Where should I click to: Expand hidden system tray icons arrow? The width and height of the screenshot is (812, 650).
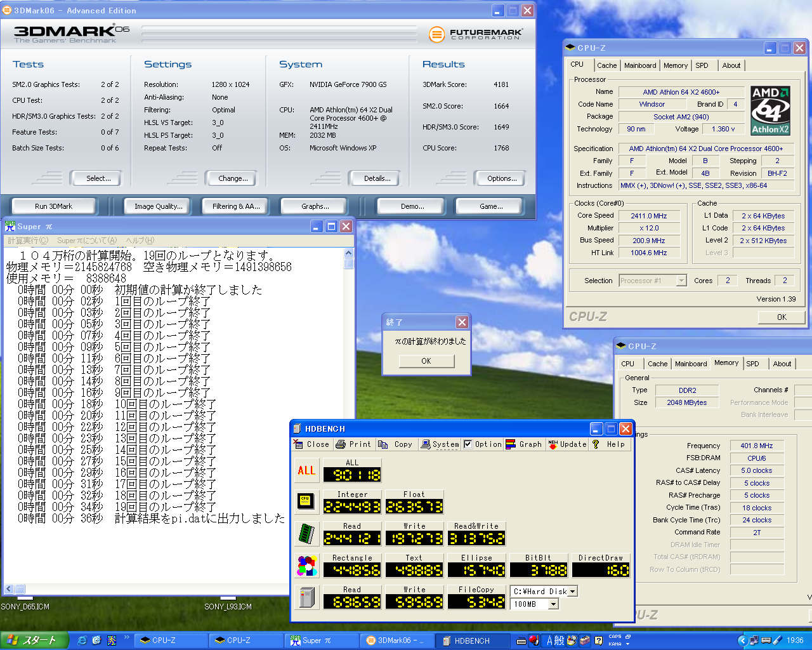(x=743, y=640)
